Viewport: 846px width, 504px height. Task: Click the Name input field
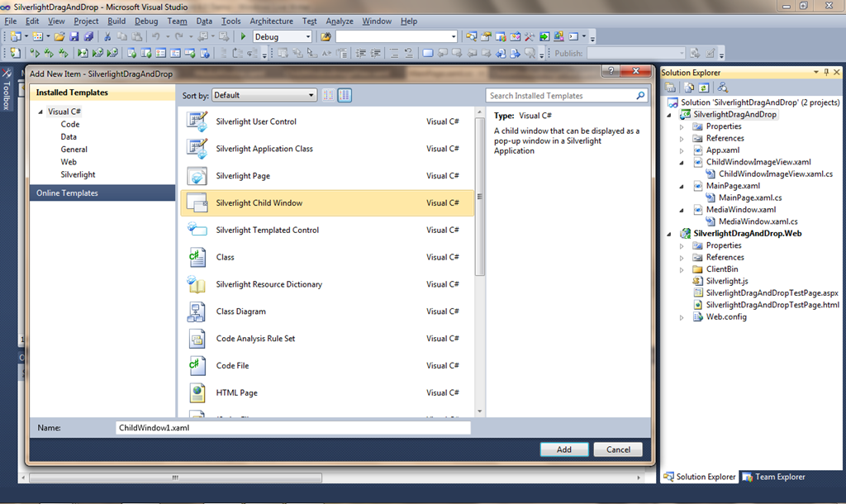coord(292,428)
